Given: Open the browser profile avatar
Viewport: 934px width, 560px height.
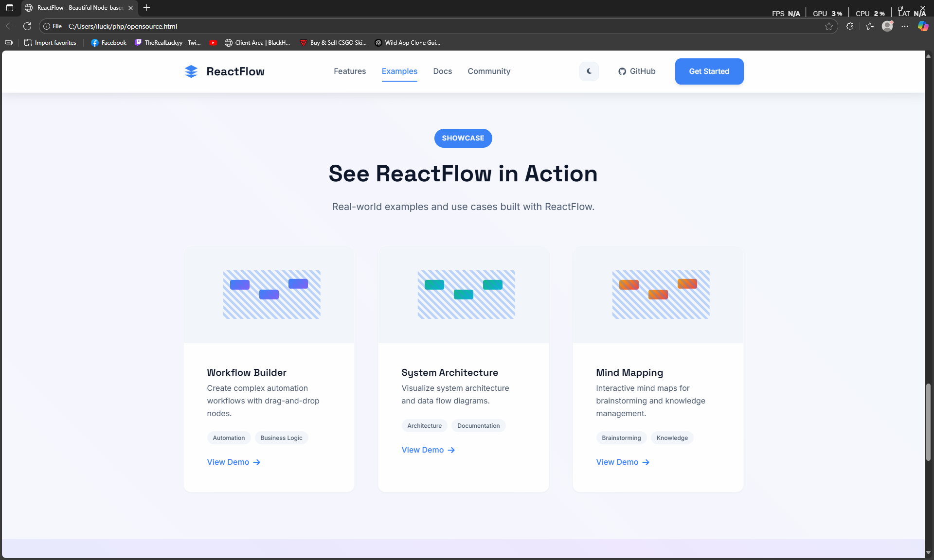Looking at the screenshot, I should tap(887, 26).
